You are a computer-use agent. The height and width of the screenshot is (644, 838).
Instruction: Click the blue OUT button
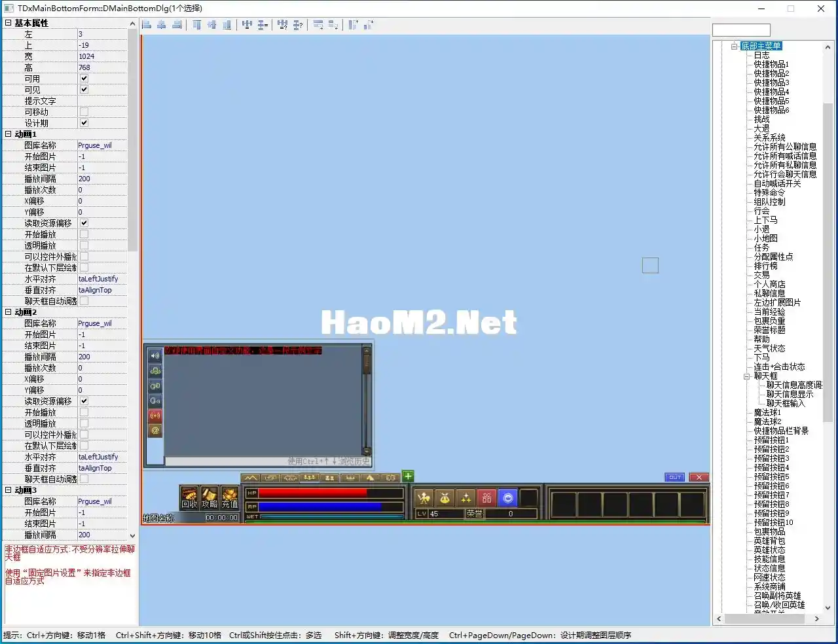pyautogui.click(x=675, y=477)
